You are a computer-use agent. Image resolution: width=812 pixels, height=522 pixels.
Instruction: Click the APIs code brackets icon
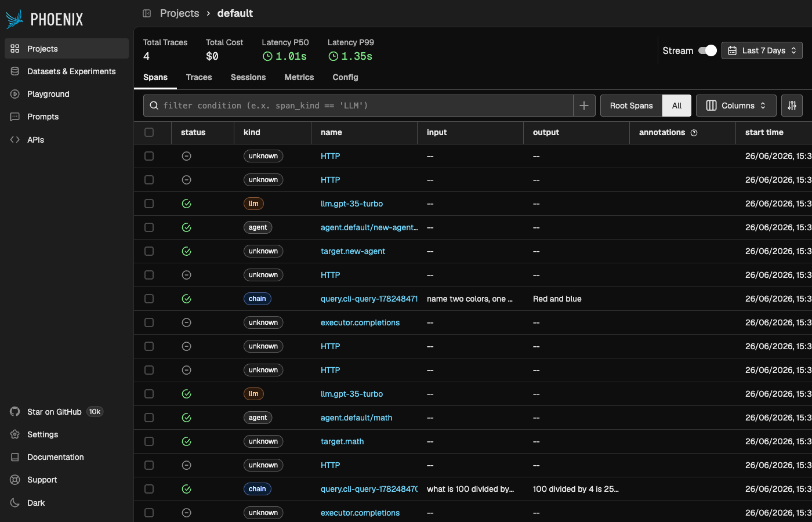[15, 140]
